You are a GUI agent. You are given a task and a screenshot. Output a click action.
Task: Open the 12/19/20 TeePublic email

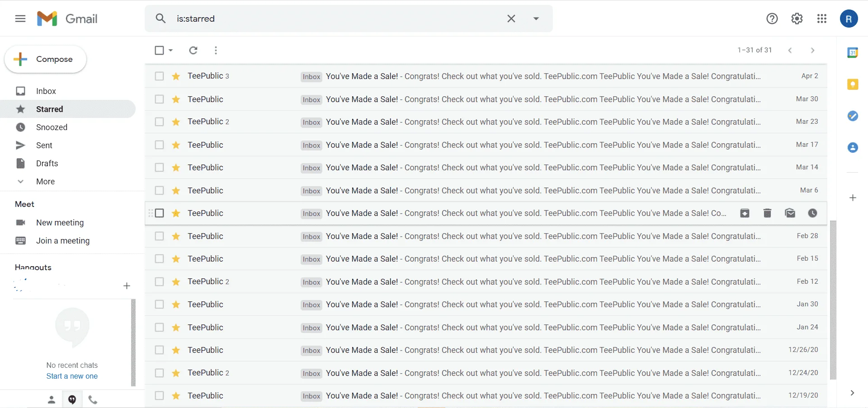[486, 396]
